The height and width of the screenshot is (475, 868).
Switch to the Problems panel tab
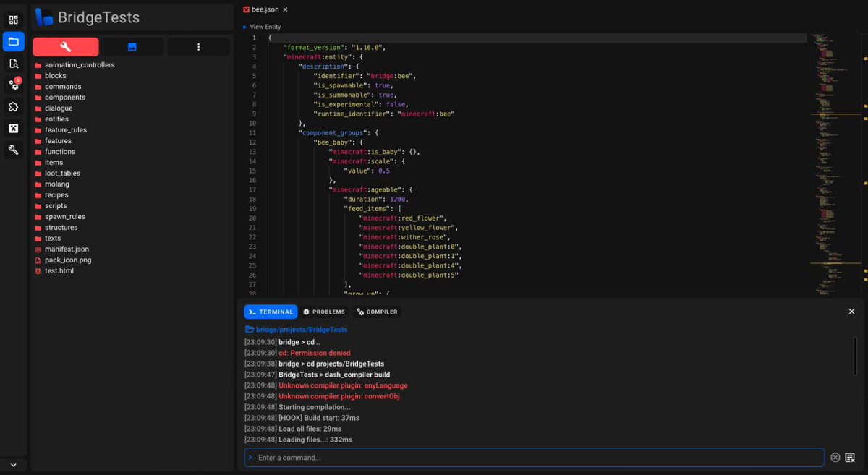coord(323,312)
